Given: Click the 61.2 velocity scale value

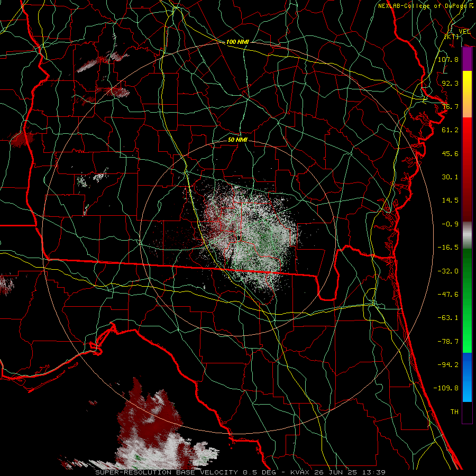Looking at the screenshot, I should (x=450, y=130).
